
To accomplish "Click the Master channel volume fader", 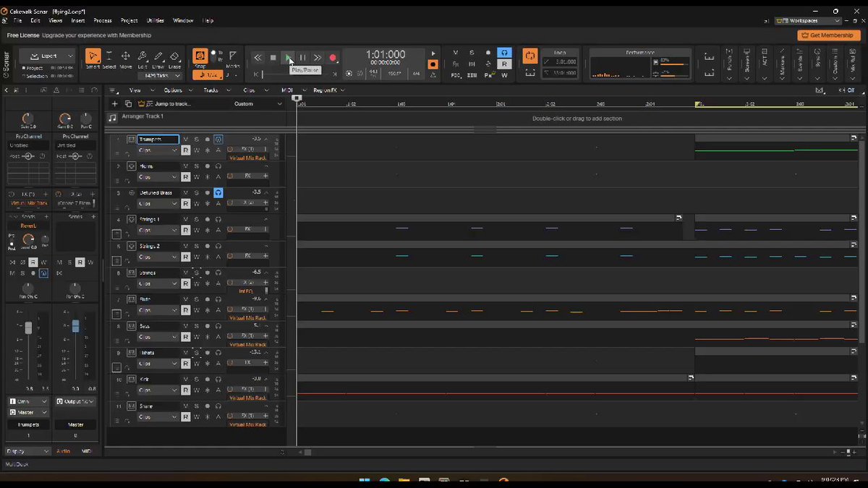I will [x=75, y=326].
